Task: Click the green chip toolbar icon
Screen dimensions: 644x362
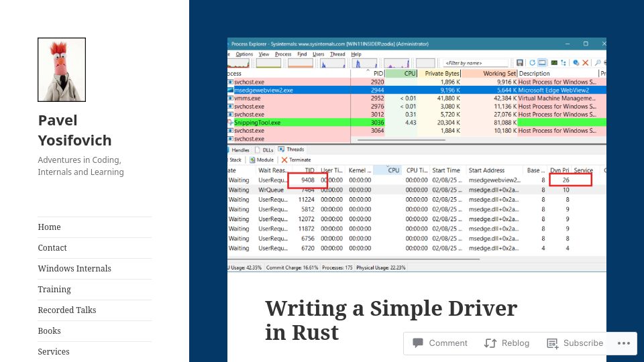Action: point(554,63)
